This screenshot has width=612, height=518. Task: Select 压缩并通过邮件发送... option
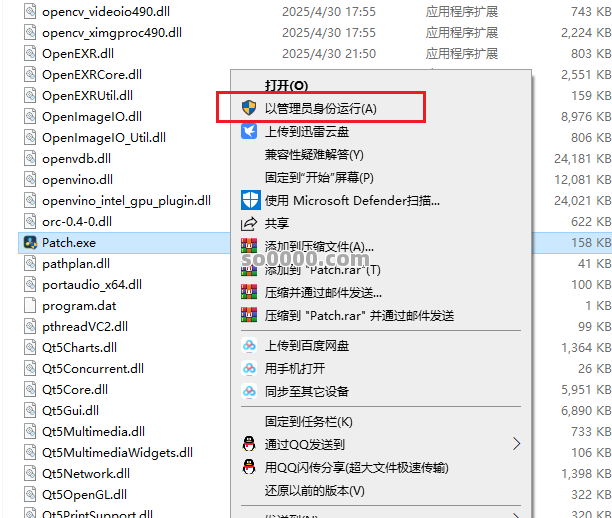click(x=323, y=292)
